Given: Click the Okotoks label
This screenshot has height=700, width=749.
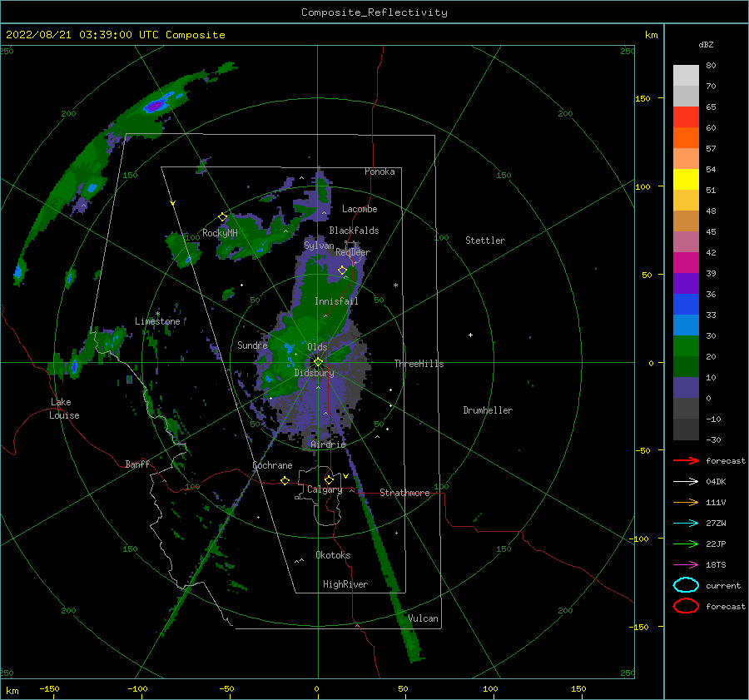Looking at the screenshot, I should tap(333, 555).
